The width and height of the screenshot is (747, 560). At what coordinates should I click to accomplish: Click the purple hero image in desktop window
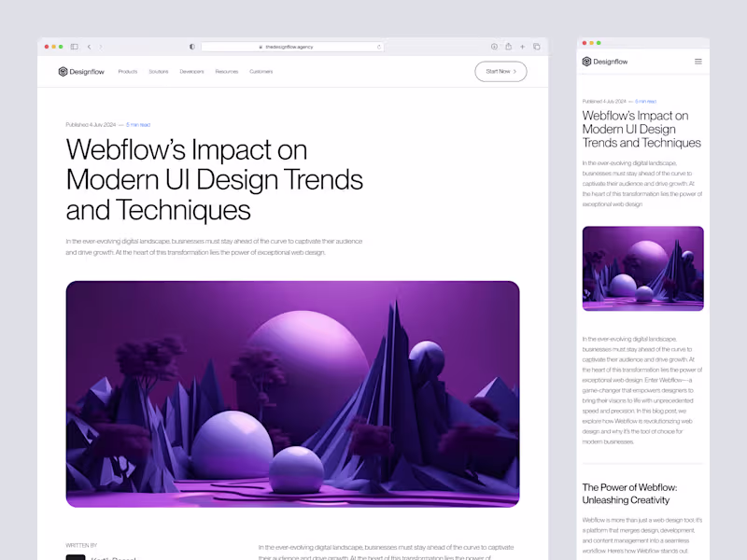[292, 394]
